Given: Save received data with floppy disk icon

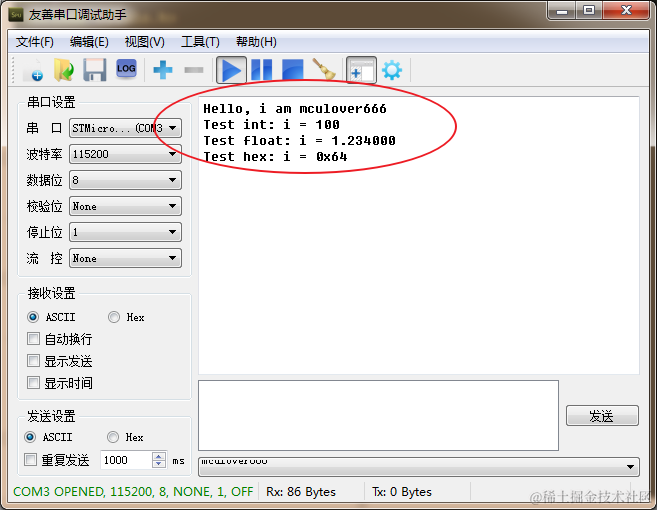Looking at the screenshot, I should [95, 70].
